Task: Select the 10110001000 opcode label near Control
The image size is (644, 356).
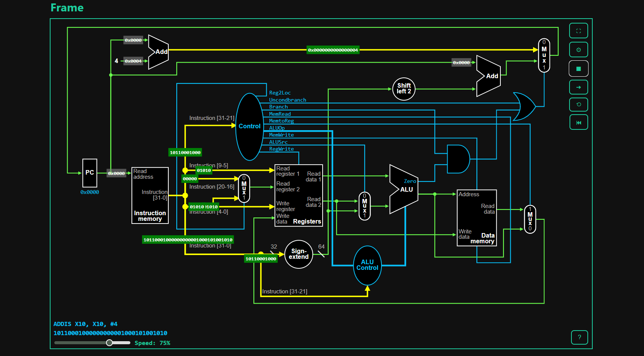Action: coord(185,152)
